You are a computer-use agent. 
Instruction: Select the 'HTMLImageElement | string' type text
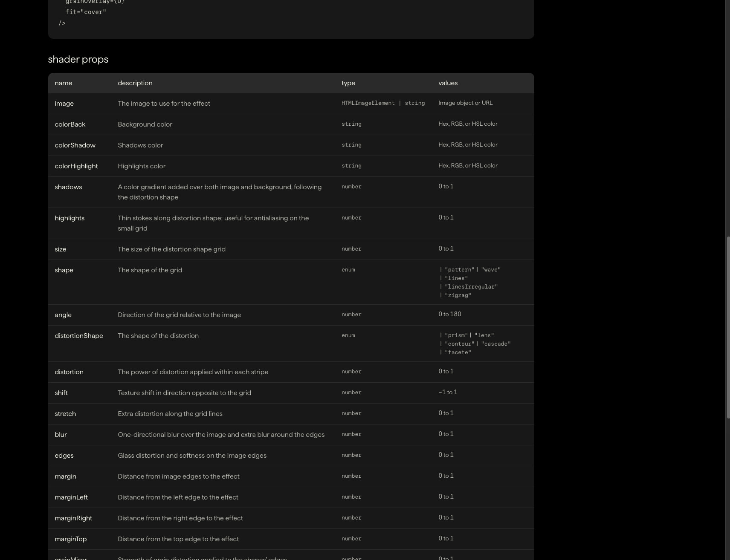pyautogui.click(x=383, y=103)
